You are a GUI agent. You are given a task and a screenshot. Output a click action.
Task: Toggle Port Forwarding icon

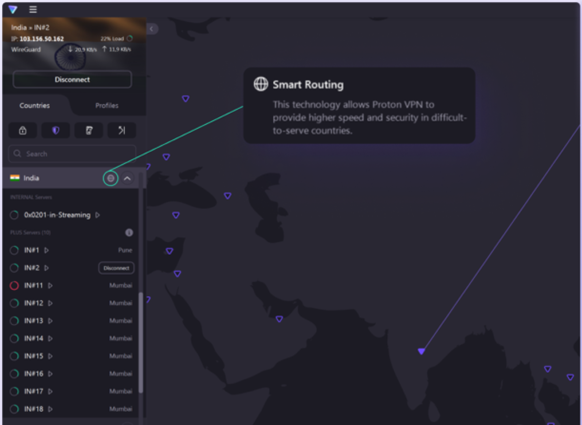122,130
